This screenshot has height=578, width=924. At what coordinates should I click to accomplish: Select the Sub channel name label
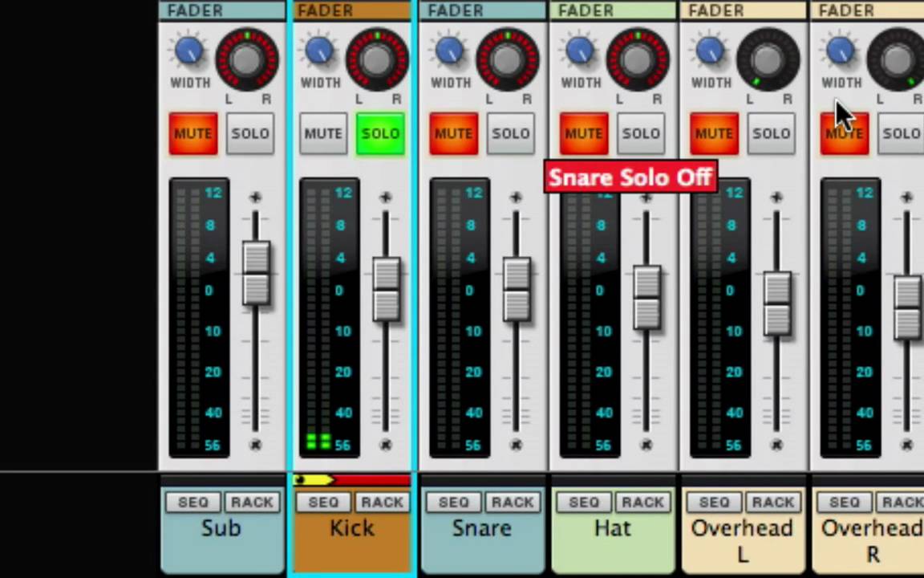click(221, 528)
